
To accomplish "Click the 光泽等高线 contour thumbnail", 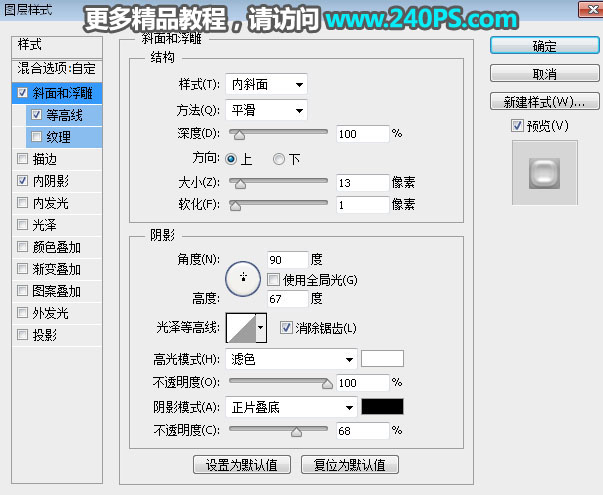I will point(241,328).
